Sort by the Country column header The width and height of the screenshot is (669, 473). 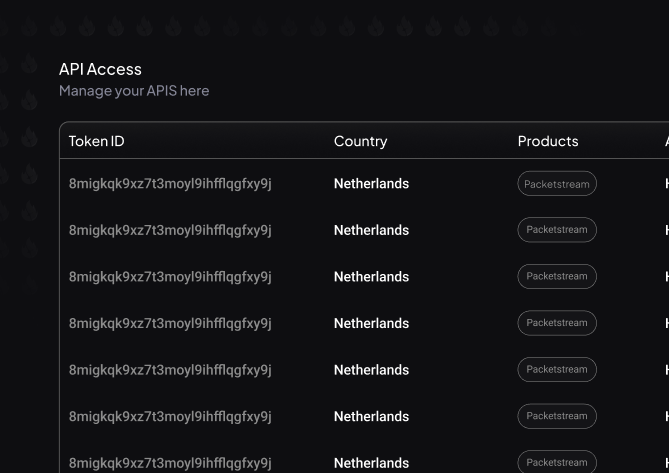[360, 141]
